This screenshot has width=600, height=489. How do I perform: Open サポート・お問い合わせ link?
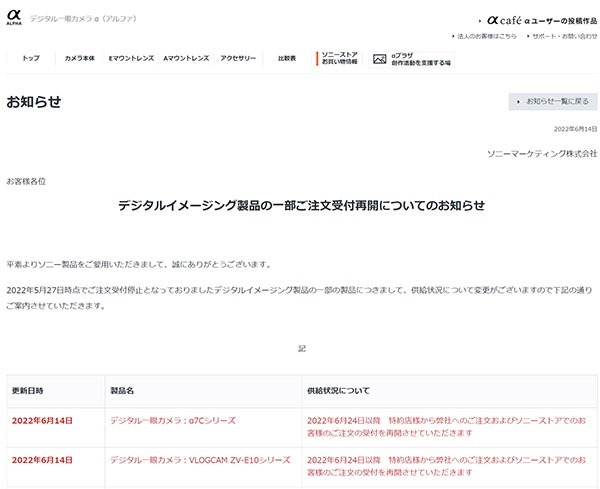coord(564,36)
